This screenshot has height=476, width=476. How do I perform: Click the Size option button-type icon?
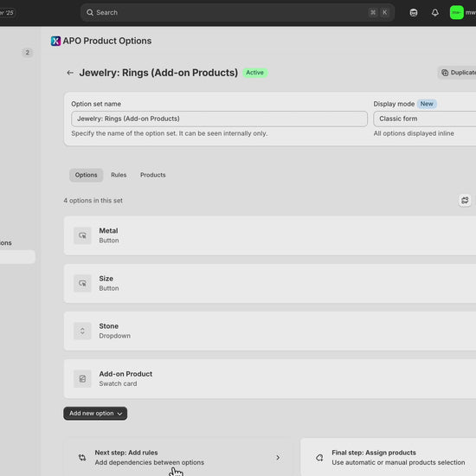[82, 283]
